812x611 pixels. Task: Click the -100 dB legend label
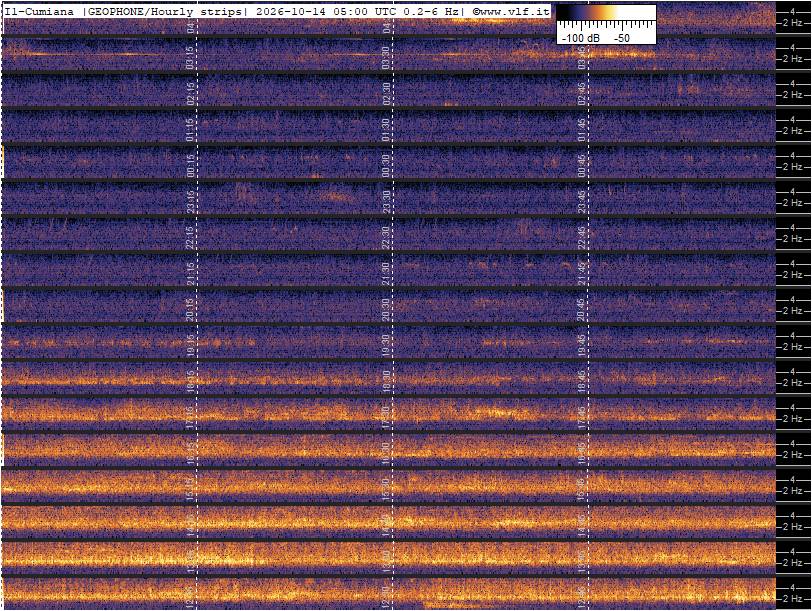point(581,38)
